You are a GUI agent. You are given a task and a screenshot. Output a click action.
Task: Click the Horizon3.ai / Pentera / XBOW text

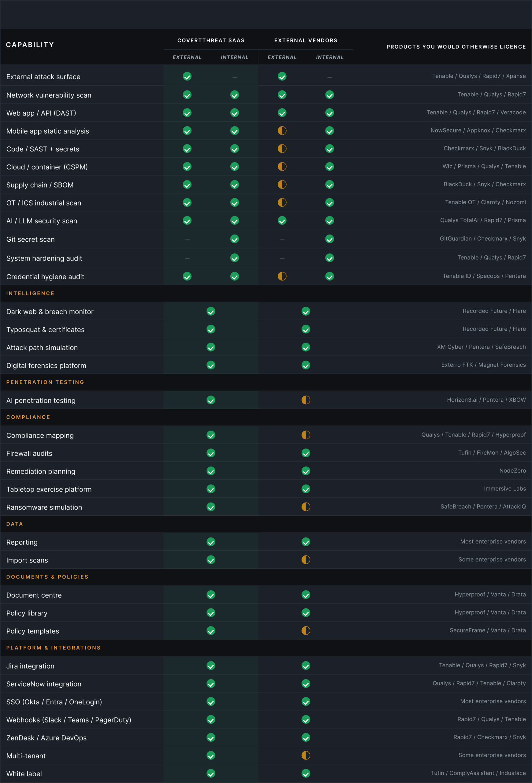(x=486, y=400)
